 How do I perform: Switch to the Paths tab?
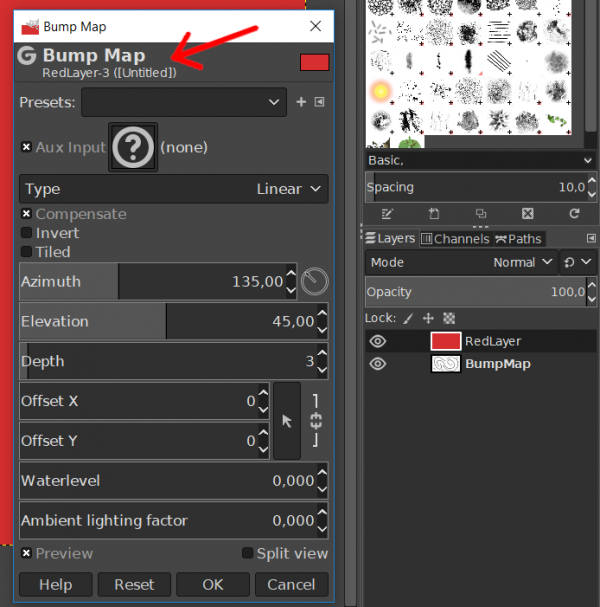point(518,239)
